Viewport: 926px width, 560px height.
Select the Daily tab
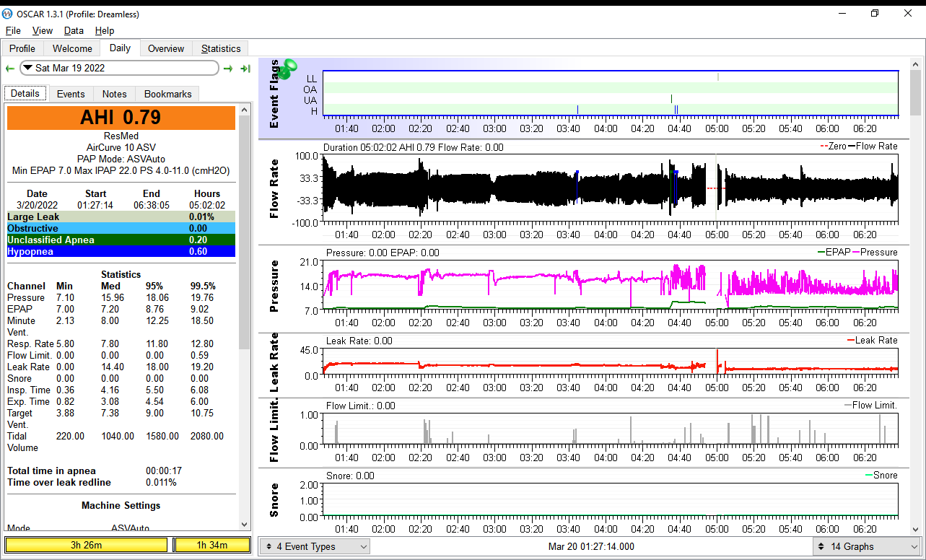click(x=120, y=48)
